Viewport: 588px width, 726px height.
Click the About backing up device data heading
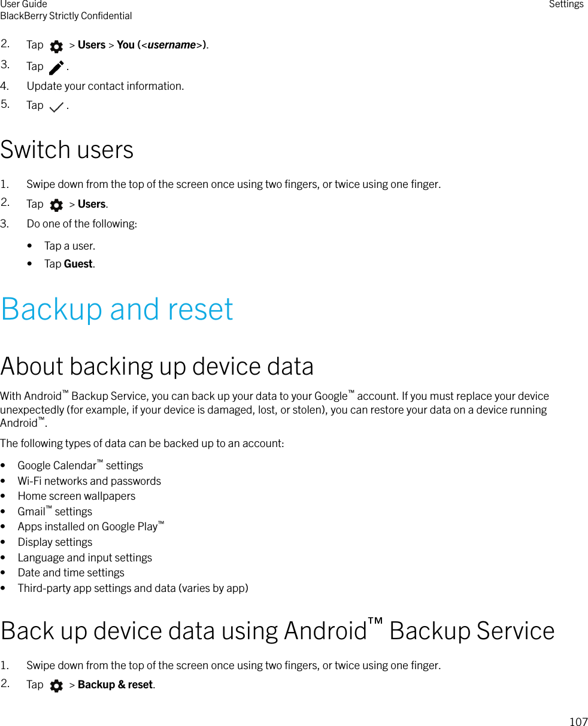click(x=157, y=366)
